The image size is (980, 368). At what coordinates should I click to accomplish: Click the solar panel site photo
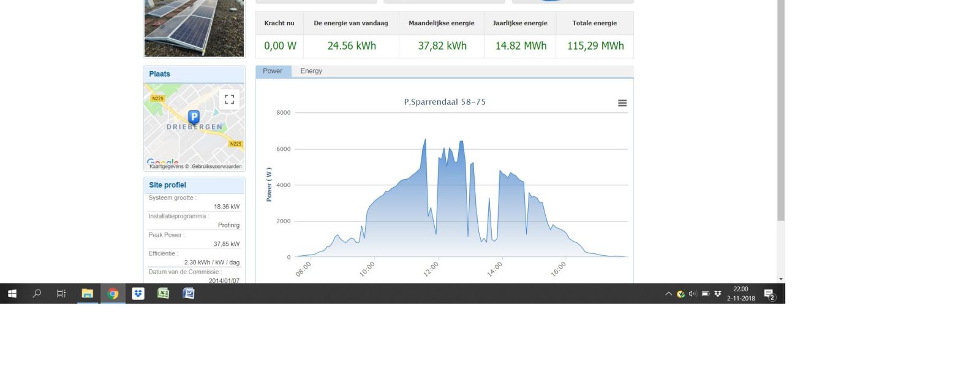click(x=194, y=28)
